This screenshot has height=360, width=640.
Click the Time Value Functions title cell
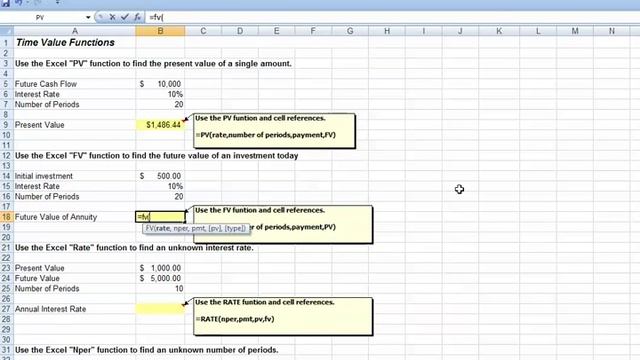point(65,42)
